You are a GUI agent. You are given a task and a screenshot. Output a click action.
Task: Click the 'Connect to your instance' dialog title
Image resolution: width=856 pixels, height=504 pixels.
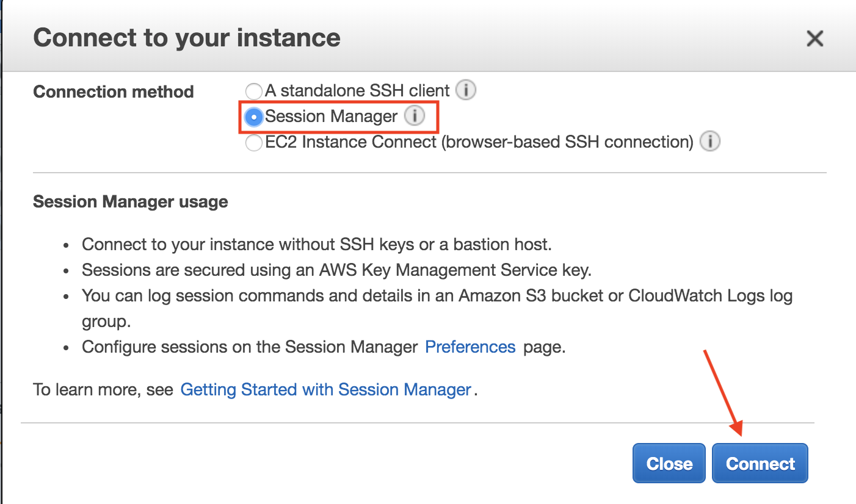pyautogui.click(x=187, y=38)
